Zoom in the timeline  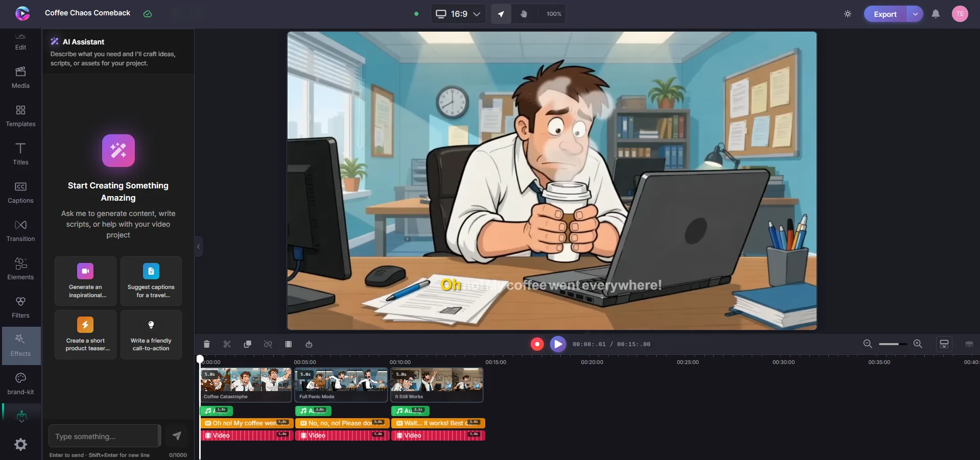918,344
